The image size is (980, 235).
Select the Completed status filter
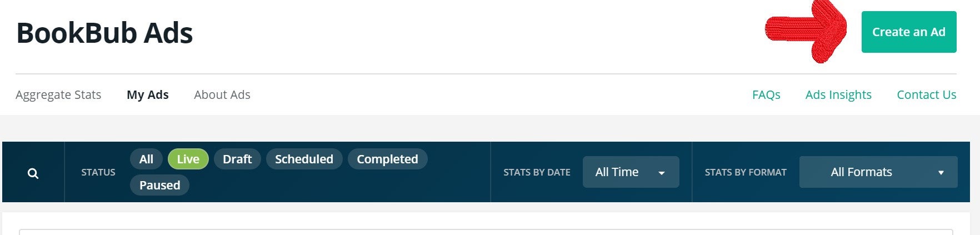(x=387, y=159)
